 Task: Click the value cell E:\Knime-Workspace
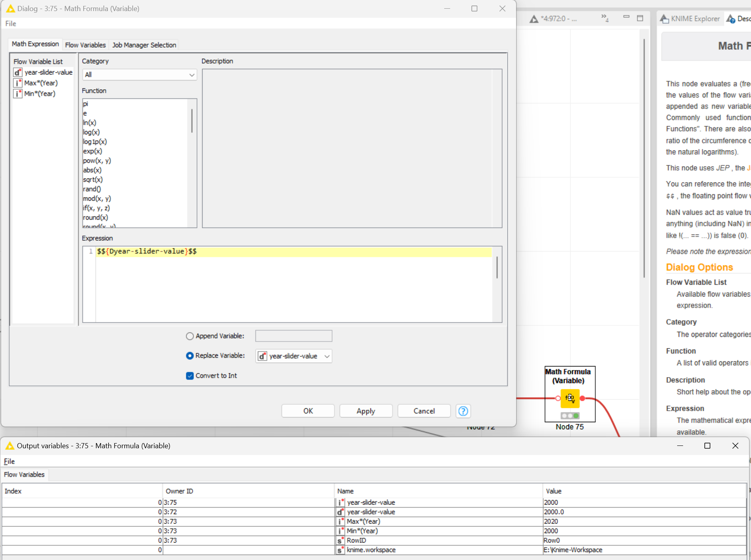point(644,550)
